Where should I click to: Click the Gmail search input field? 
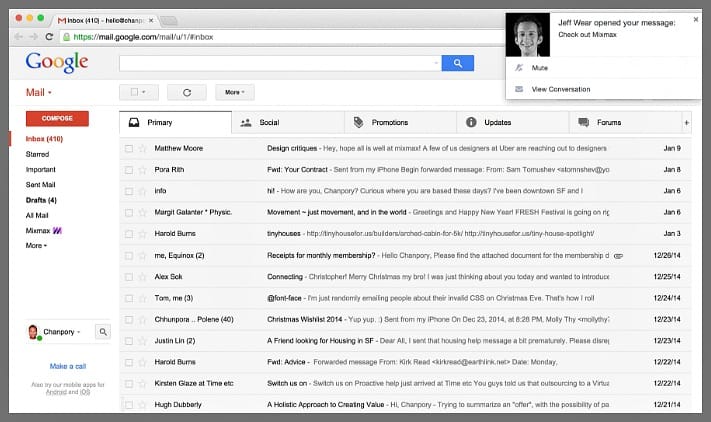(280, 63)
